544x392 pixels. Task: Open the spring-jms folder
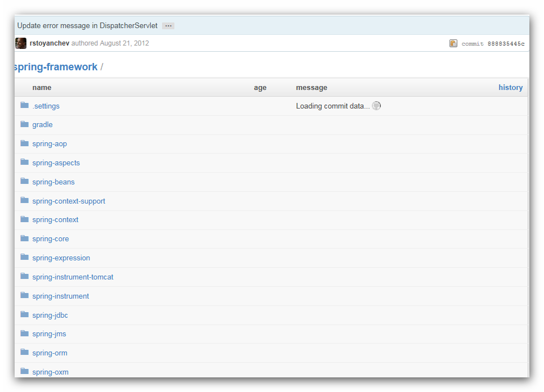pyautogui.click(x=50, y=334)
